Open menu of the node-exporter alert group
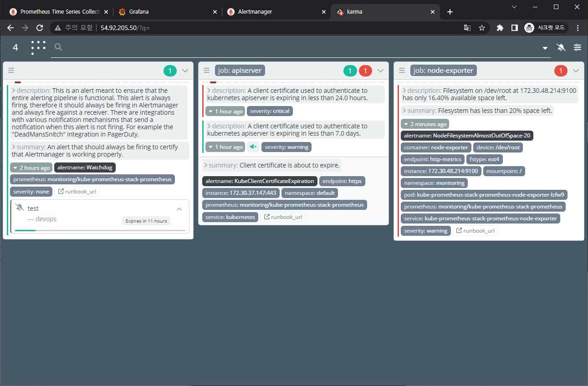The height and width of the screenshot is (386, 588). [402, 71]
